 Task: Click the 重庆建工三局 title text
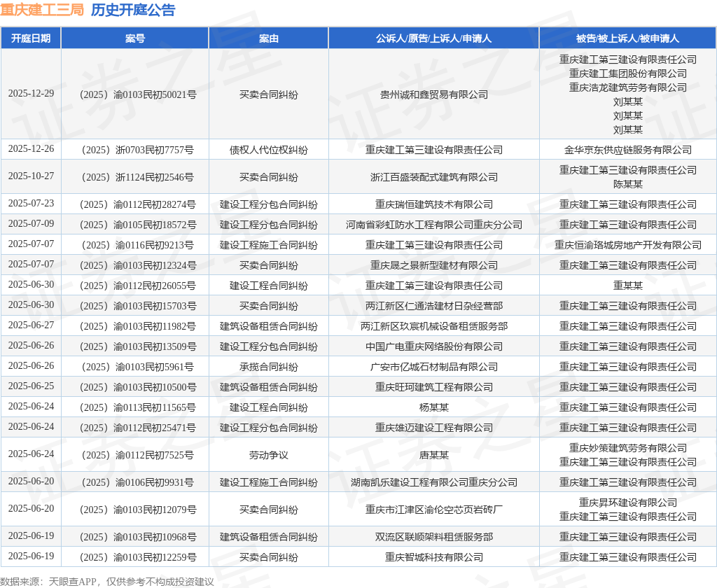coord(41,10)
